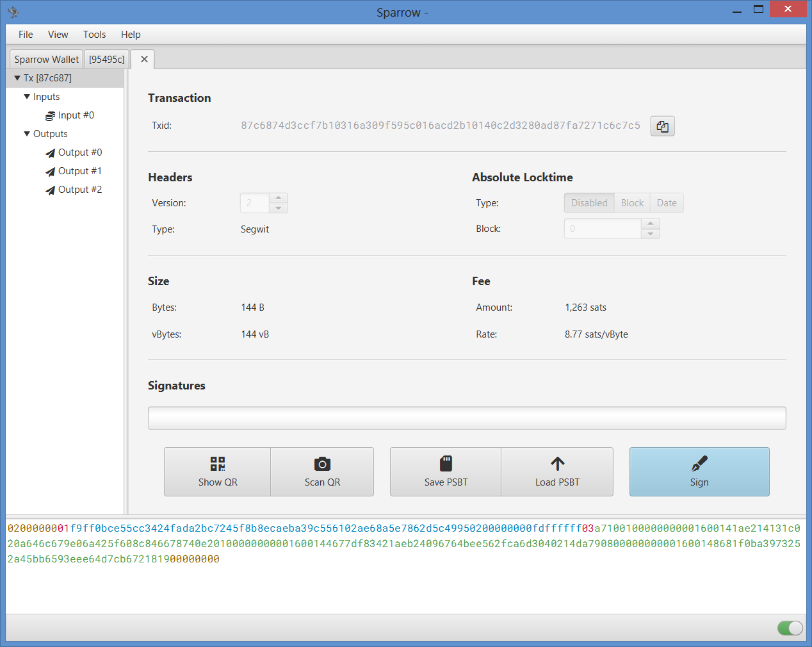Click the camera icon on Scan QR
This screenshot has width=812, height=647.
(322, 464)
